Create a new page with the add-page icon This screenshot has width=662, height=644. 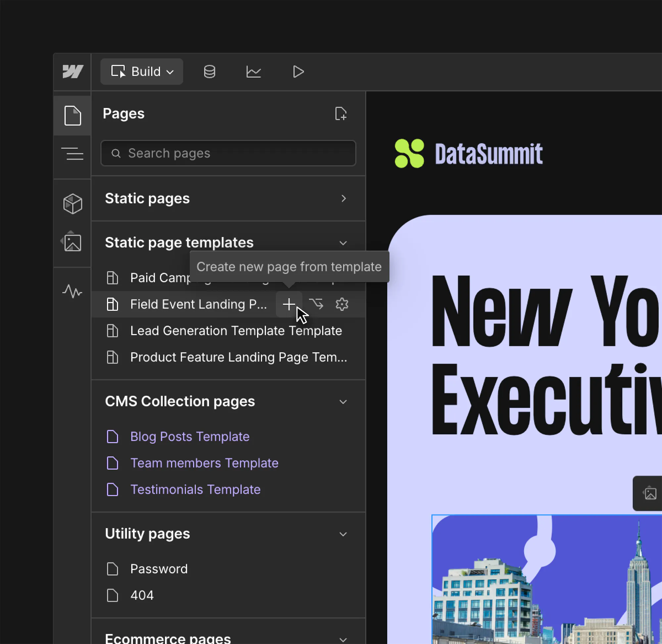[341, 114]
